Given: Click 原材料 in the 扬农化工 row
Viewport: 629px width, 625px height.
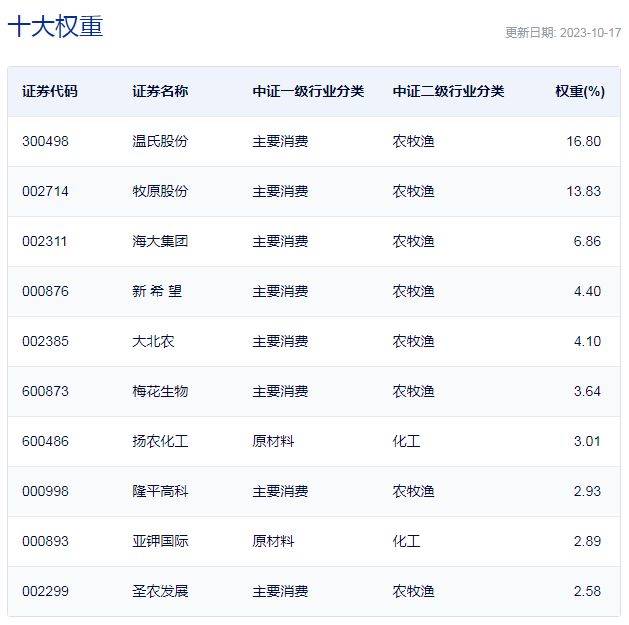Looking at the screenshot, I should click(273, 441).
